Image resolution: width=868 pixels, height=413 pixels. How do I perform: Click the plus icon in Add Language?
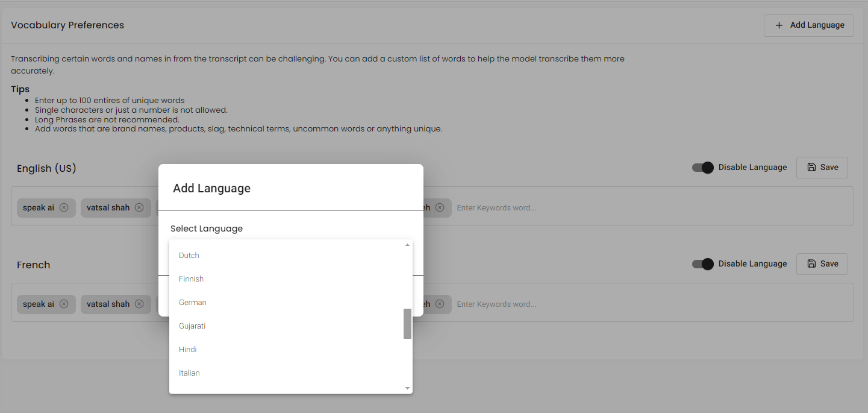[x=779, y=25]
